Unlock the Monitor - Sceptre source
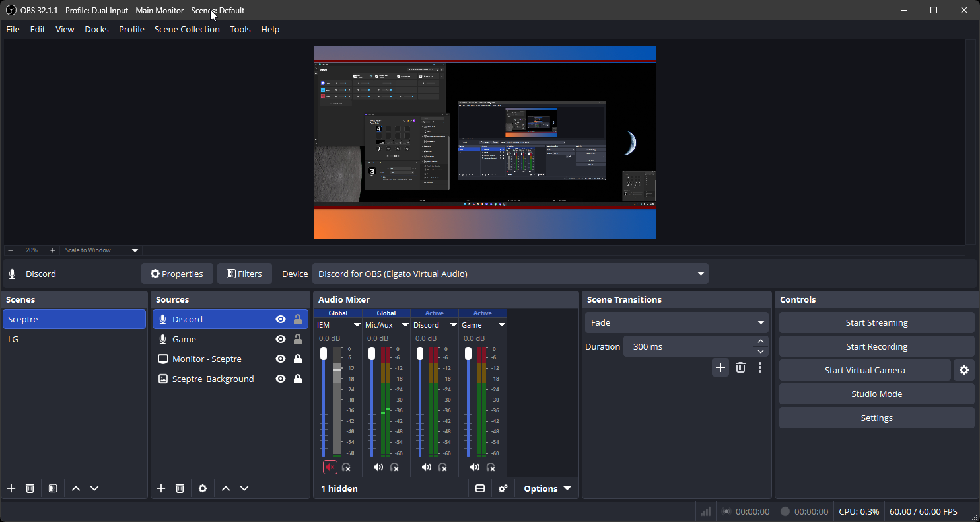This screenshot has width=980, height=522. point(298,359)
